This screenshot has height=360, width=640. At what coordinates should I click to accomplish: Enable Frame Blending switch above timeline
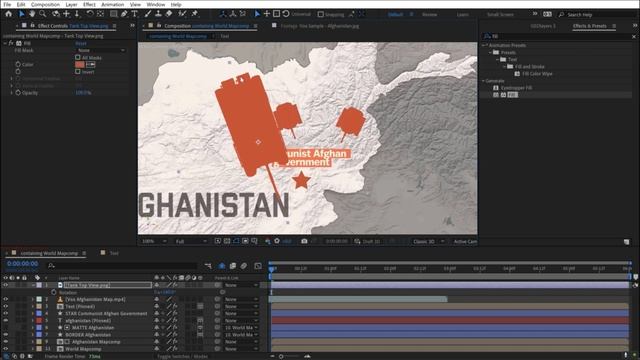pos(233,266)
